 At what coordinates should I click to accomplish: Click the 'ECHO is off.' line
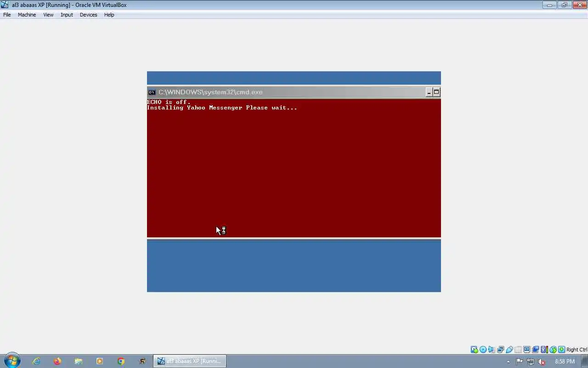pyautogui.click(x=169, y=102)
